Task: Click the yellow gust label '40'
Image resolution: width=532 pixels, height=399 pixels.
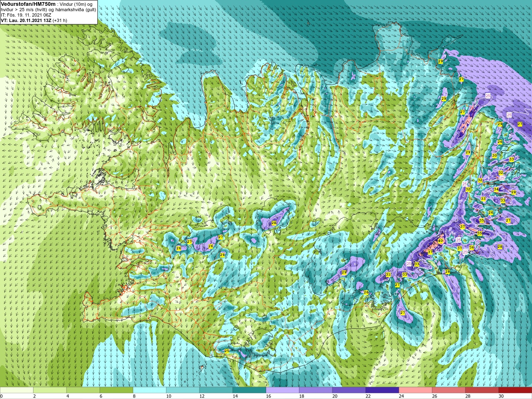Action: point(441,241)
